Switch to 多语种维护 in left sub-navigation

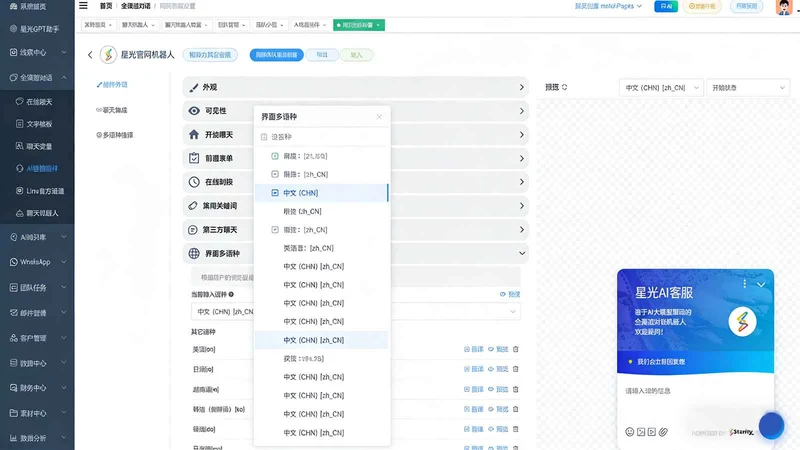click(115, 135)
